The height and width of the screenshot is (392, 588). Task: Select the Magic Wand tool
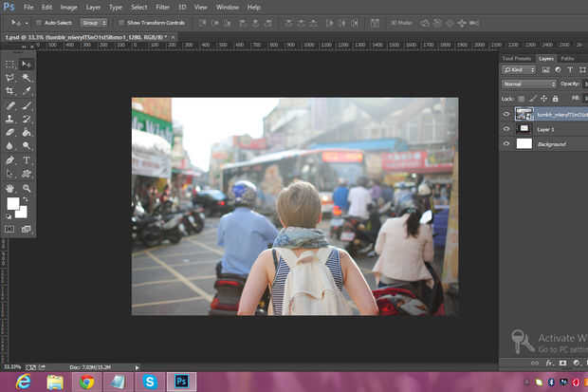point(27,77)
